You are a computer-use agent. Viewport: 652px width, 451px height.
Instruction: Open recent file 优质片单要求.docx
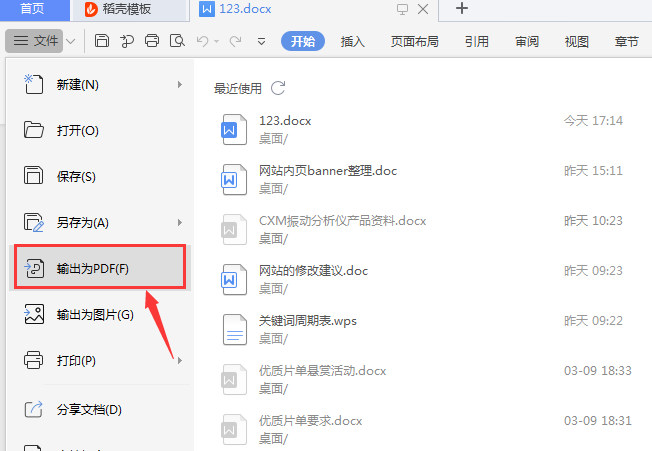tap(424, 429)
